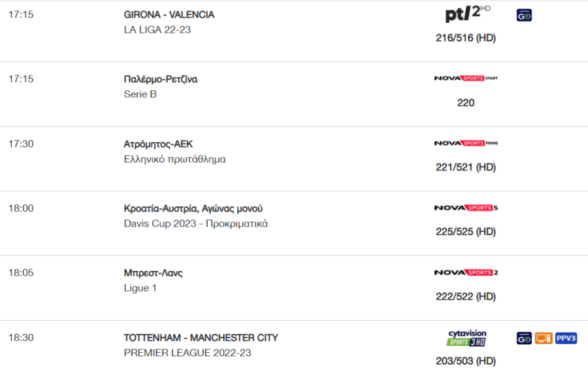Click the Davis Cup 2023 - Προκριματικά subtitle

pyautogui.click(x=196, y=223)
